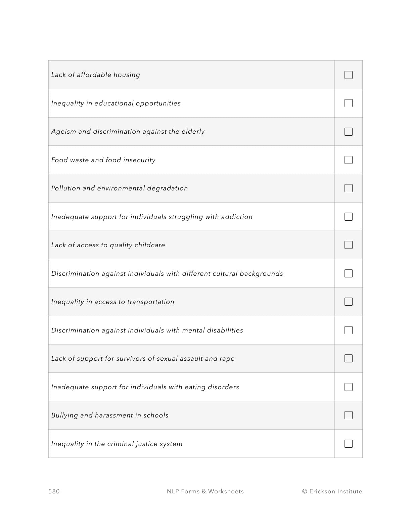Check the Lack of affordable housing box

coord(348,75)
